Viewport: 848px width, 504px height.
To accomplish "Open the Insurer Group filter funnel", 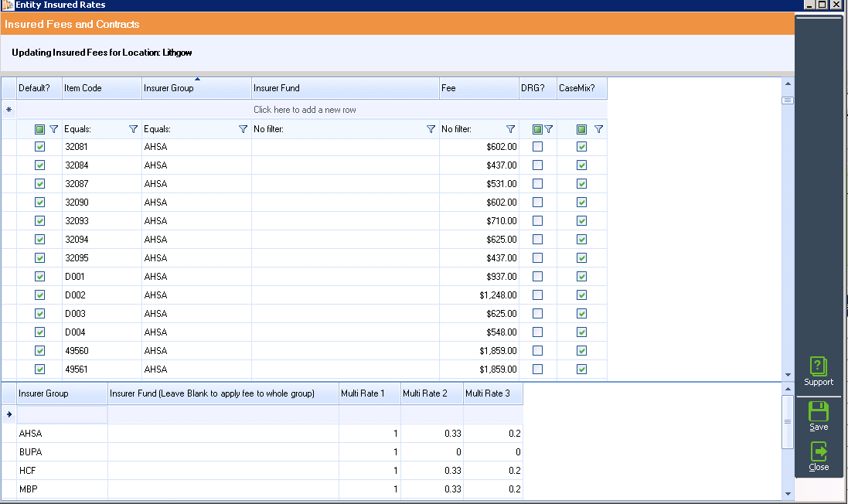I will 243,129.
